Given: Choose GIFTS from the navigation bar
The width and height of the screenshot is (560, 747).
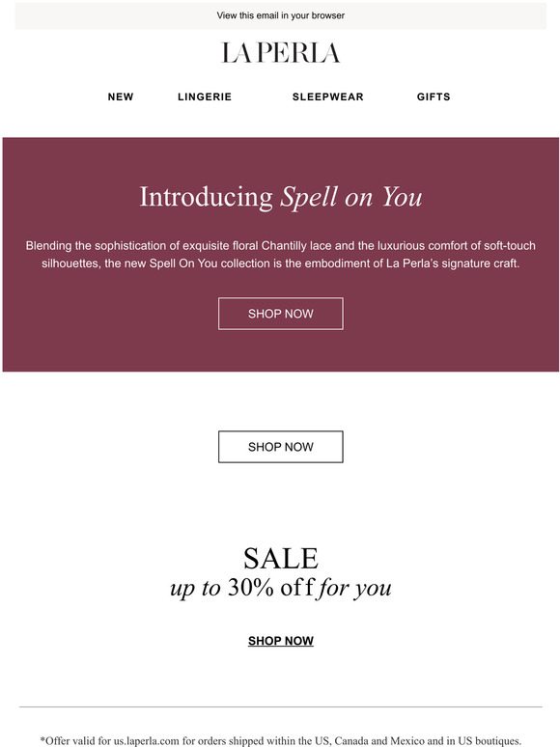Looking at the screenshot, I should (x=434, y=97).
